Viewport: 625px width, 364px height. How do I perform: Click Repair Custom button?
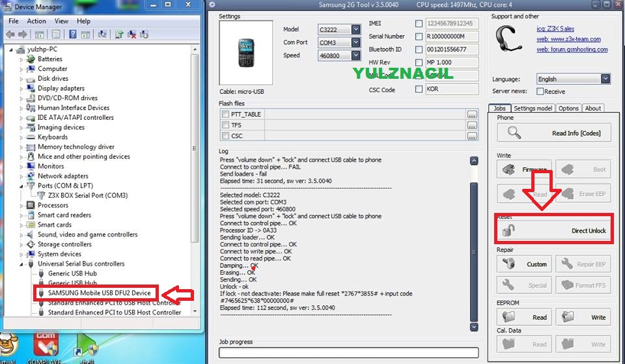[x=524, y=264]
